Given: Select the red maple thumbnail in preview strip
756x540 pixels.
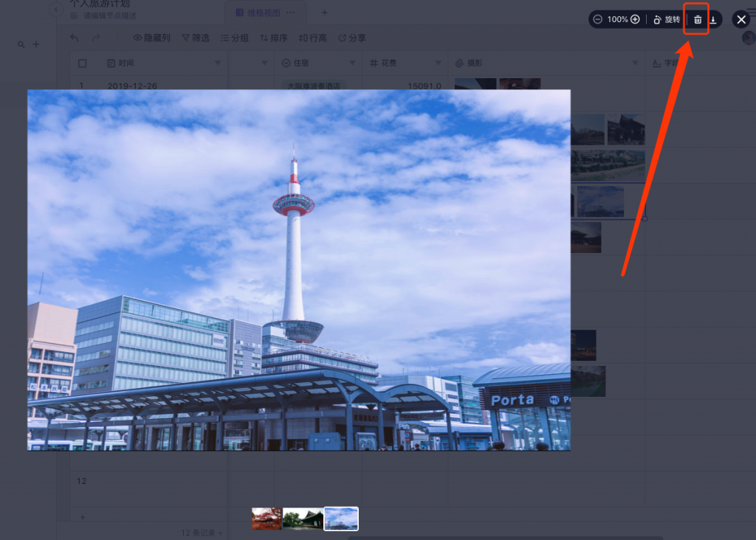Looking at the screenshot, I should 267,519.
